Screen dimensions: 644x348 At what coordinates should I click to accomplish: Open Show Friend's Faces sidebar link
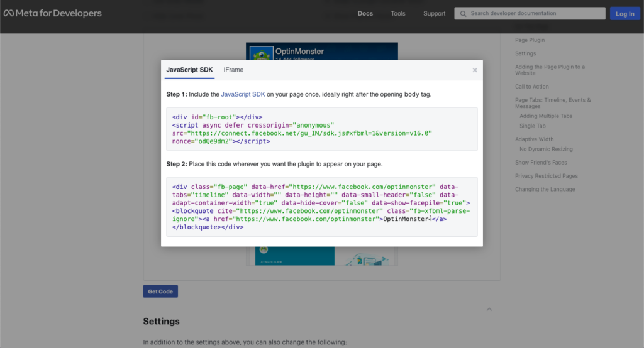[x=541, y=163]
